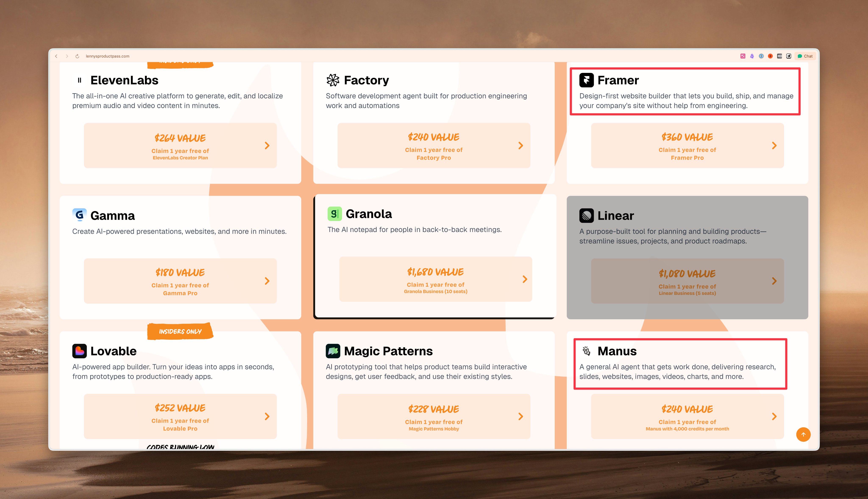
Task: Toggle the gray Chinese input switch extension
Action: click(x=780, y=56)
